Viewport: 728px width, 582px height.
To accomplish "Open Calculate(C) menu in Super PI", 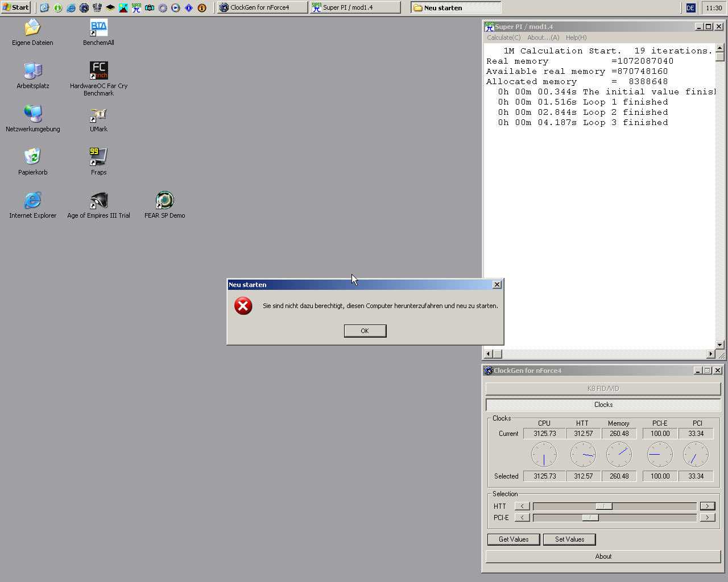I will coord(503,38).
